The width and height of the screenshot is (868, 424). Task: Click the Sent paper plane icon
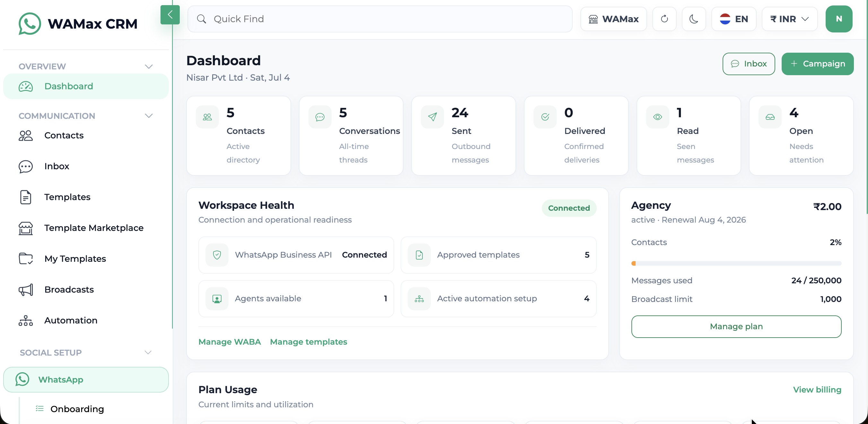pyautogui.click(x=432, y=117)
